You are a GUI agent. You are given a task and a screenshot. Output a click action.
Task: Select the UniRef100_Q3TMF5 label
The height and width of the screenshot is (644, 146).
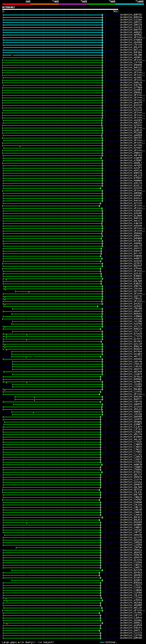click(131, 90)
